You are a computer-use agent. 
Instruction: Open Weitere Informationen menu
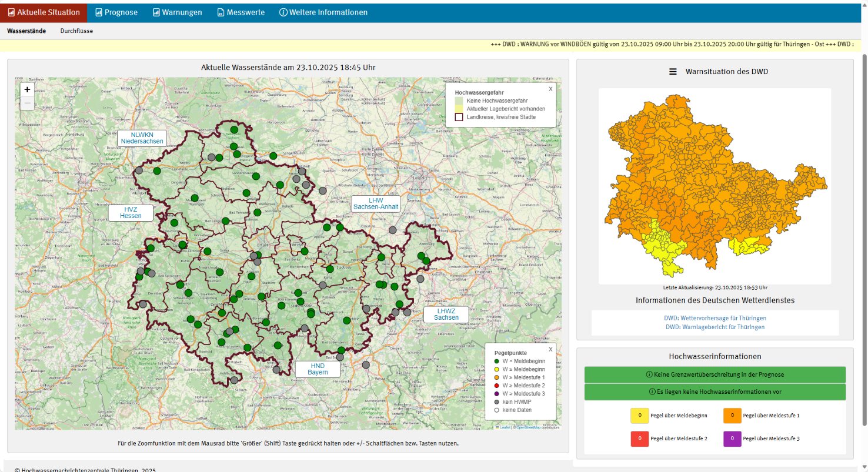point(323,12)
